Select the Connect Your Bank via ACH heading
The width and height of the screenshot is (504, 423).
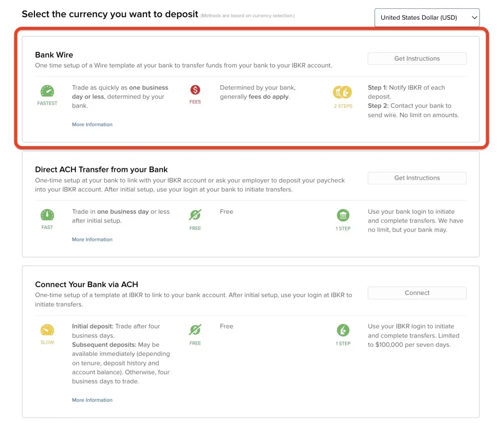(x=87, y=284)
